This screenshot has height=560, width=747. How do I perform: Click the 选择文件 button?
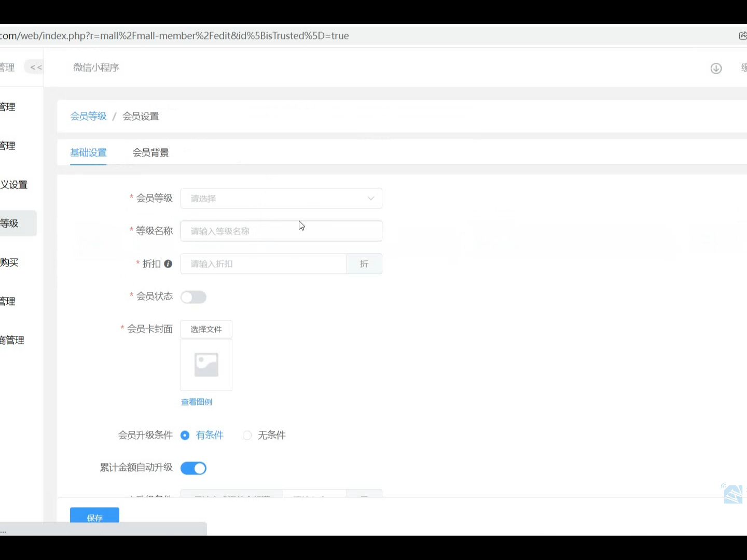(x=206, y=329)
